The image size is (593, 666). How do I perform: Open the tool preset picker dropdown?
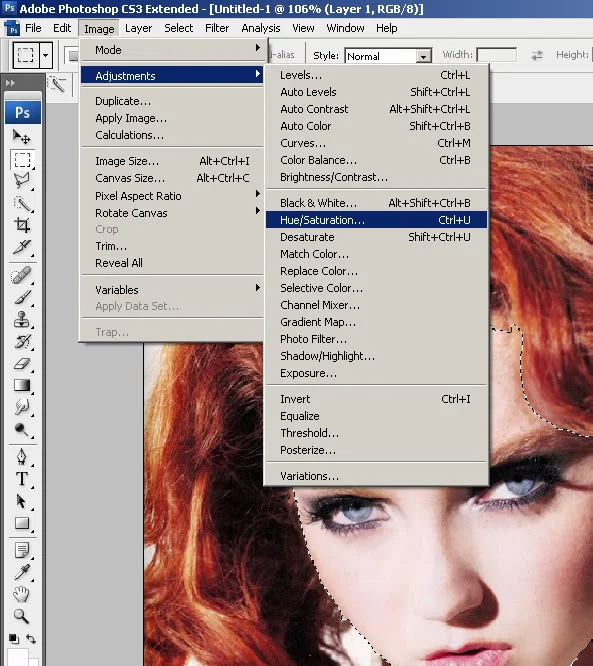click(46, 55)
